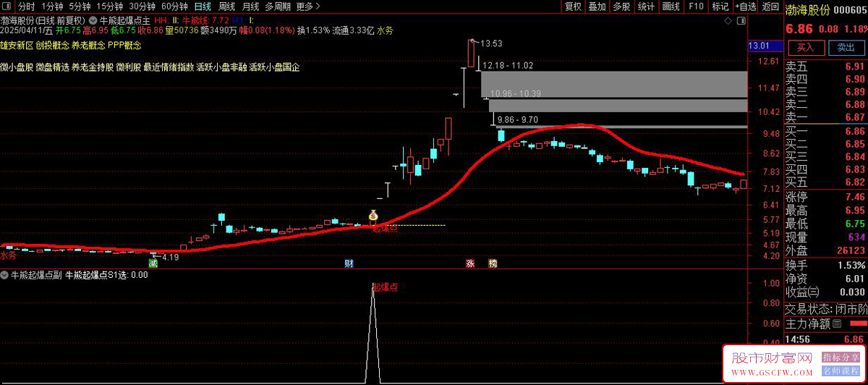
Task: Open F10 company info
Action: (696, 6)
